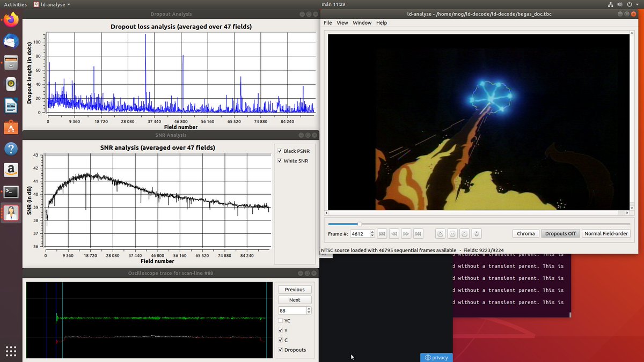644x362 pixels.
Task: Open Amazon launcher in dock
Action: click(11, 170)
